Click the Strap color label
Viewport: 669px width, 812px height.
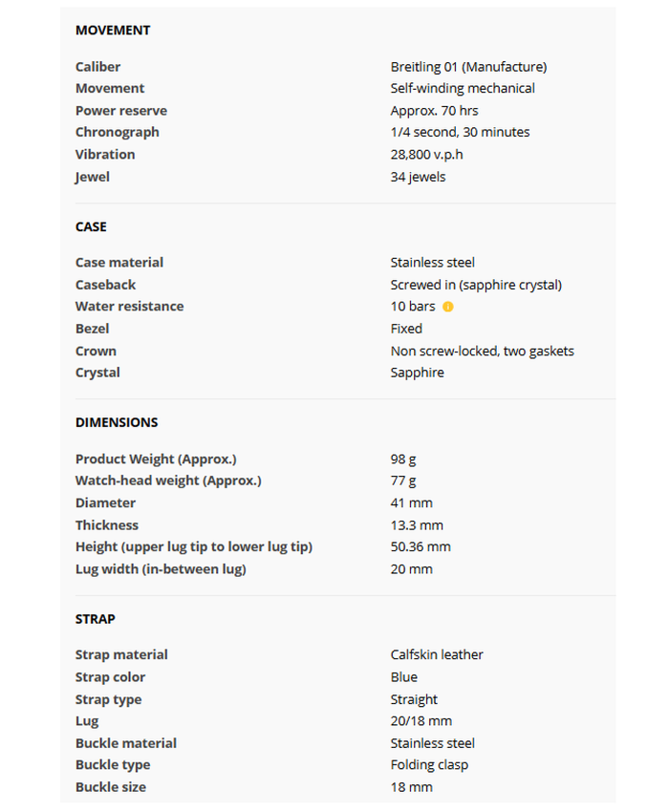[x=110, y=677]
